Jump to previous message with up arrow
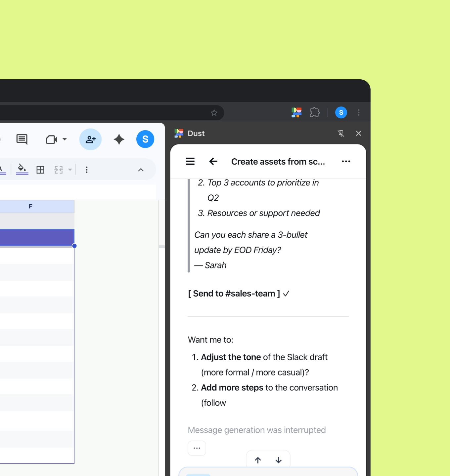 (x=258, y=460)
